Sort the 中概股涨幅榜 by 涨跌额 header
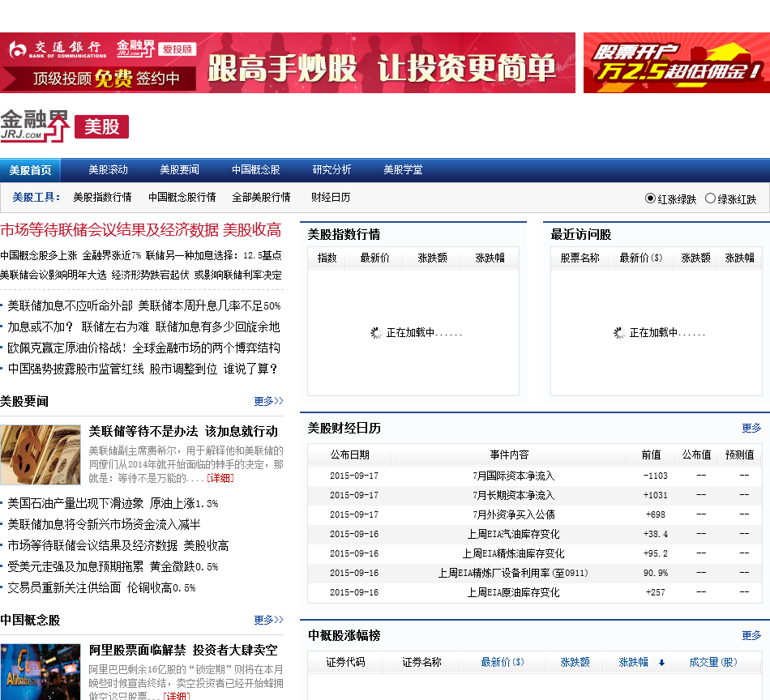Image resolution: width=770 pixels, height=700 pixels. (x=575, y=662)
